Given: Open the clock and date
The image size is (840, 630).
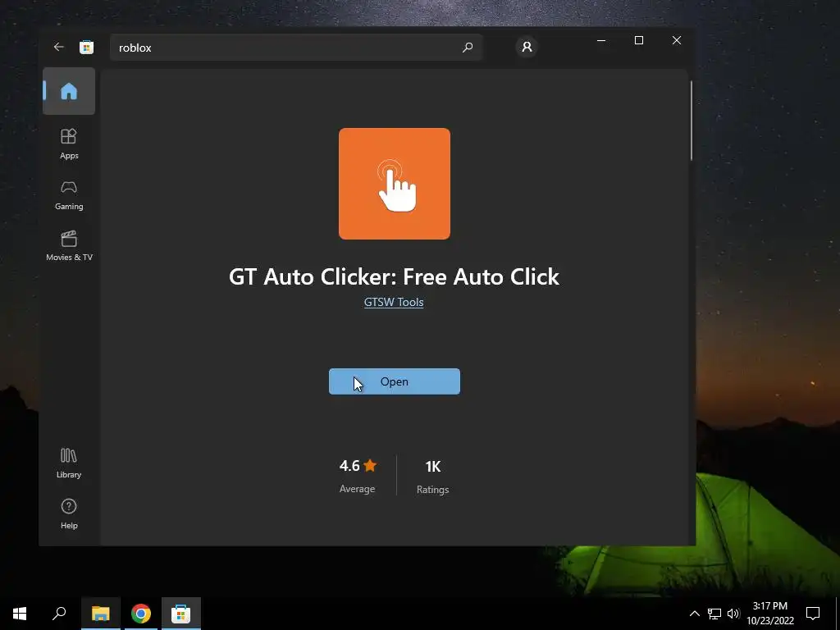Looking at the screenshot, I should [770, 614].
